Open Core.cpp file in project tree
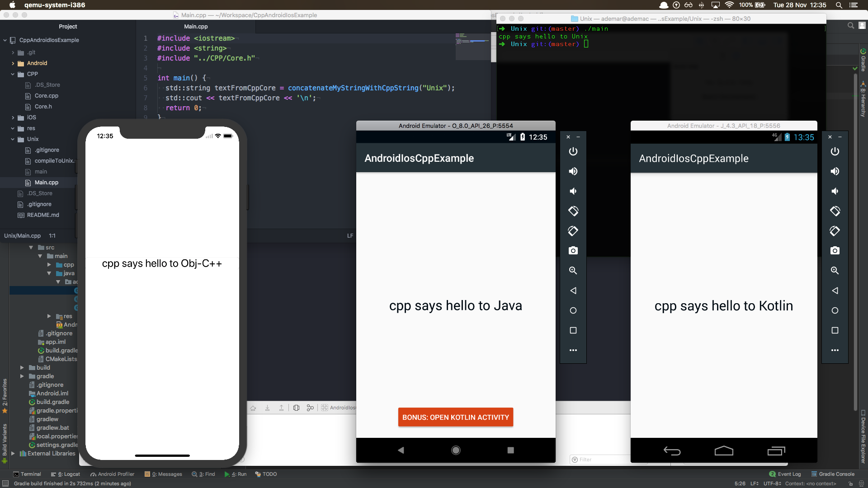Screen dimensions: 868x488 tap(46, 96)
